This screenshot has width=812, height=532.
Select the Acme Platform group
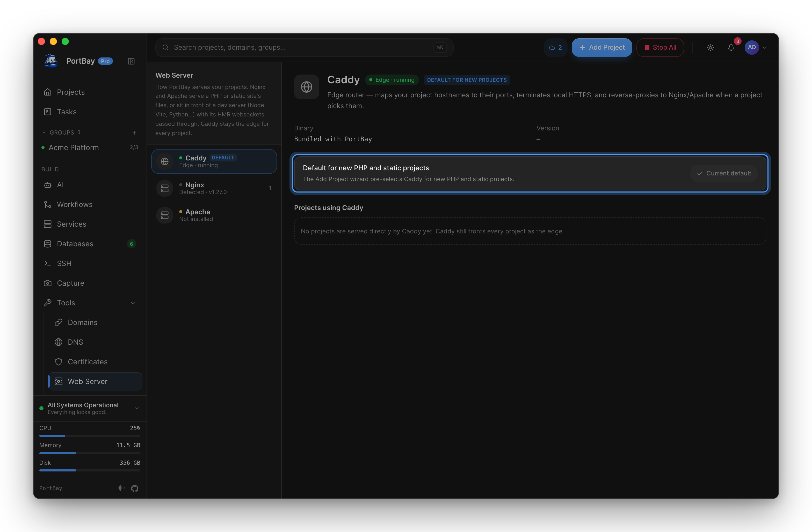[90, 148]
